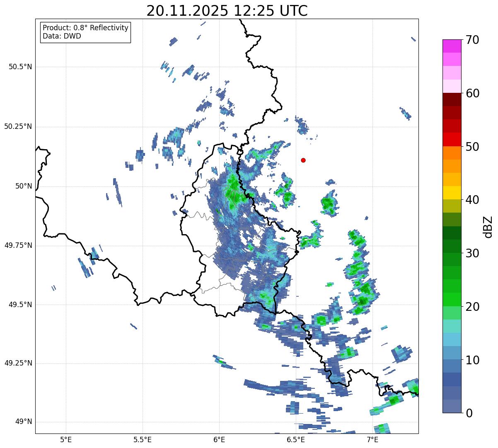Screen dimensions: 498x448
Task: Click the 49.25°N latitude label
Action: point(18,363)
